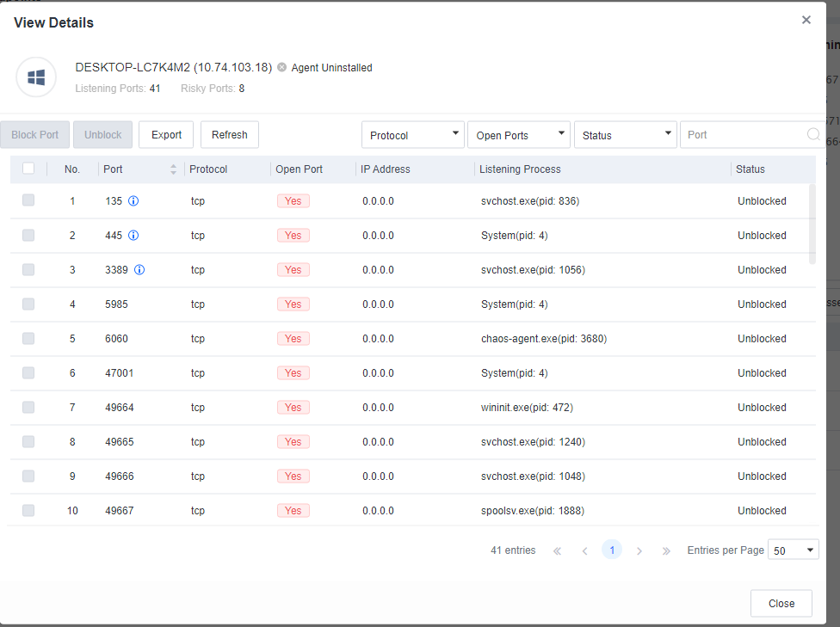Expand the Open Ports filter dropdown

(x=519, y=135)
